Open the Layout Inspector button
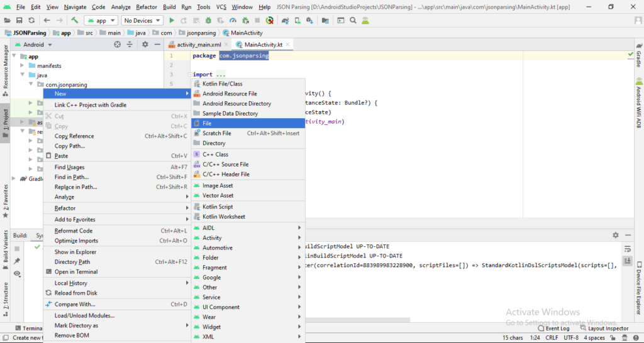644x343 pixels. click(x=604, y=328)
